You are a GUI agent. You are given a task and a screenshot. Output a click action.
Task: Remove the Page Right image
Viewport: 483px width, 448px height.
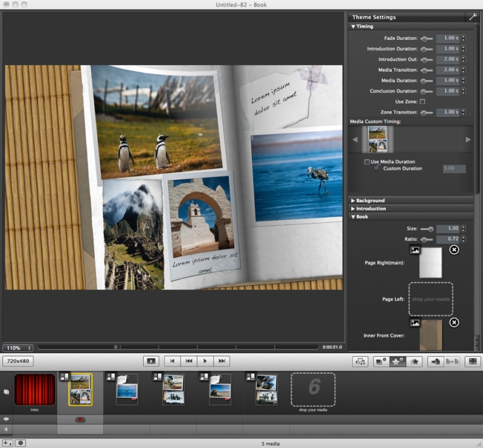click(454, 249)
